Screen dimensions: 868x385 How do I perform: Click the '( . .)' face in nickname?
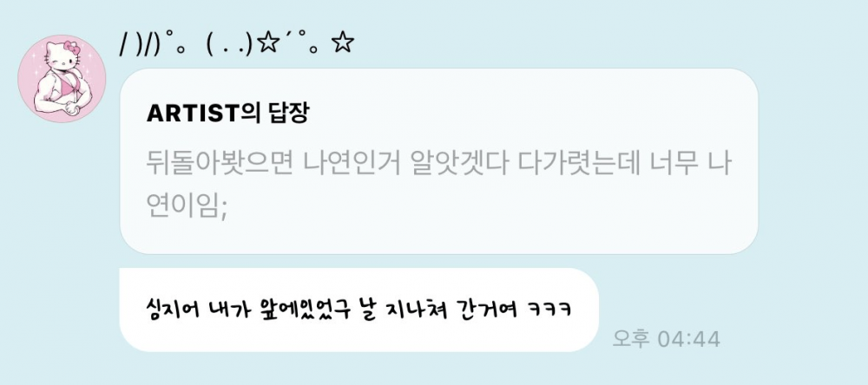(x=230, y=45)
